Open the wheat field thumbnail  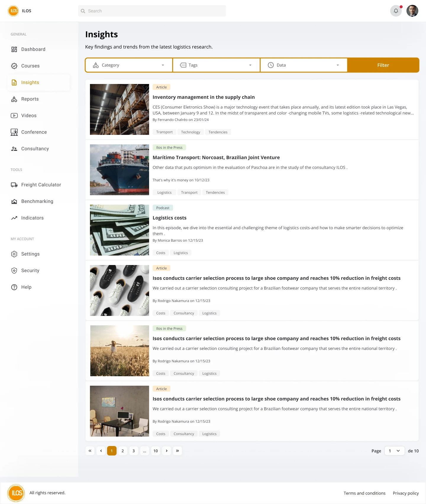point(120,351)
